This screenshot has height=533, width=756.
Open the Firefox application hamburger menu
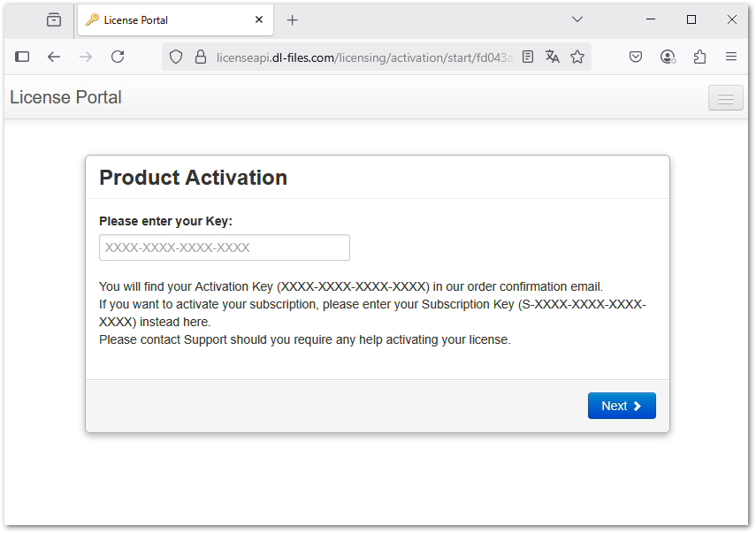point(731,57)
